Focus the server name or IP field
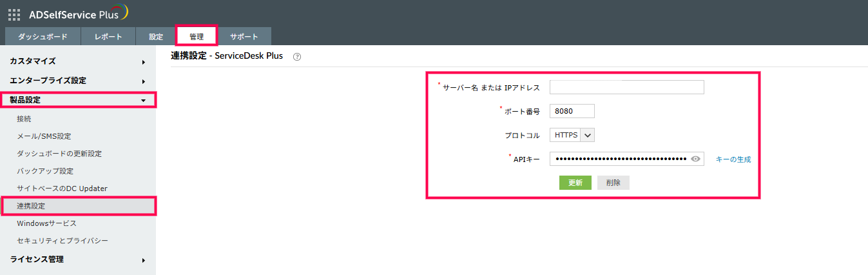 click(627, 87)
